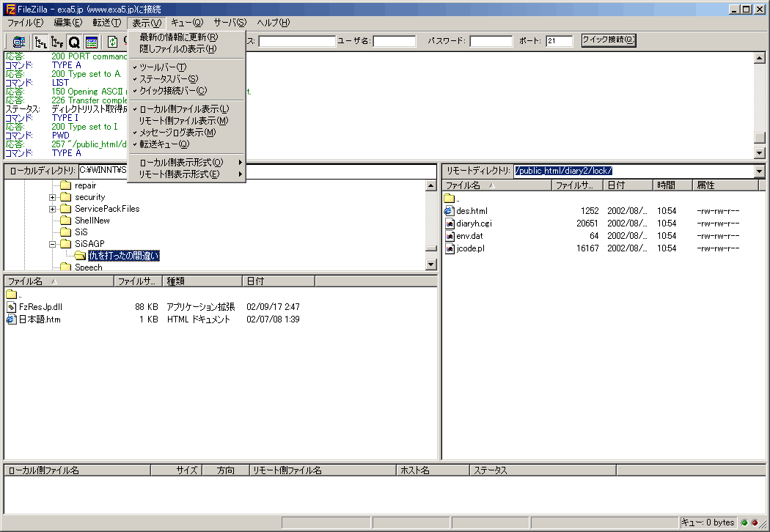770x532 pixels.
Task: Toggle the message log toolbar icon
Action: pyautogui.click(x=92, y=42)
